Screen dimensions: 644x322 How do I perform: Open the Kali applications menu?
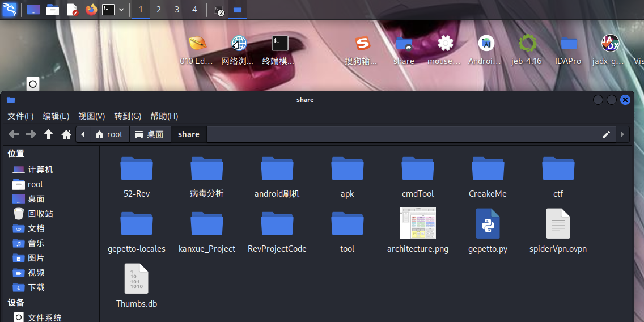(10, 10)
